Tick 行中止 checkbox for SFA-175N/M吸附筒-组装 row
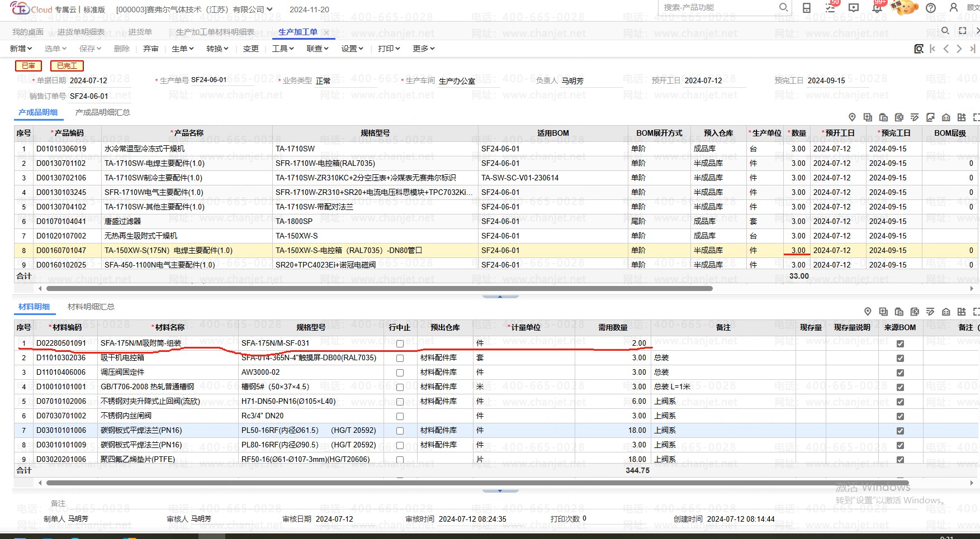 (x=400, y=344)
